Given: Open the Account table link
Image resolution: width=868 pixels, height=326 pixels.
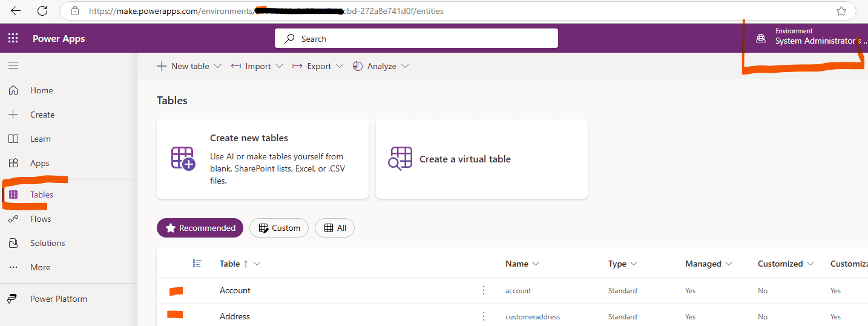Looking at the screenshot, I should point(235,290).
